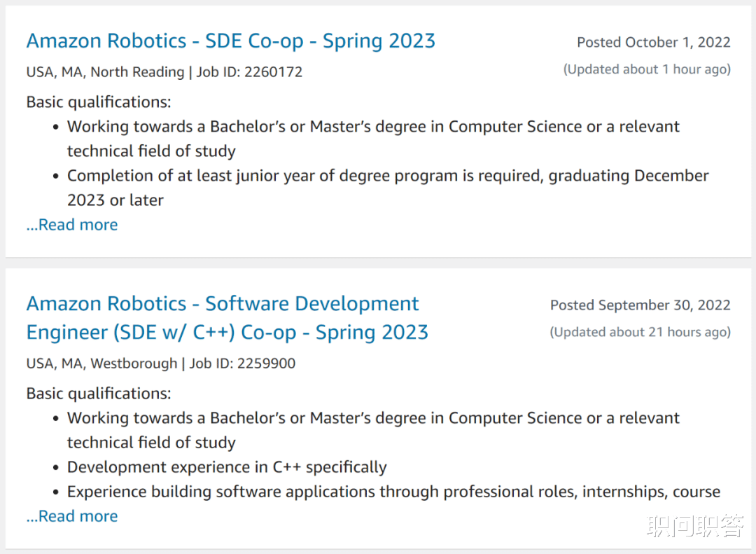Click Basic qualifications heading in the second job card
The width and height of the screenshot is (756, 554).
[x=98, y=394]
